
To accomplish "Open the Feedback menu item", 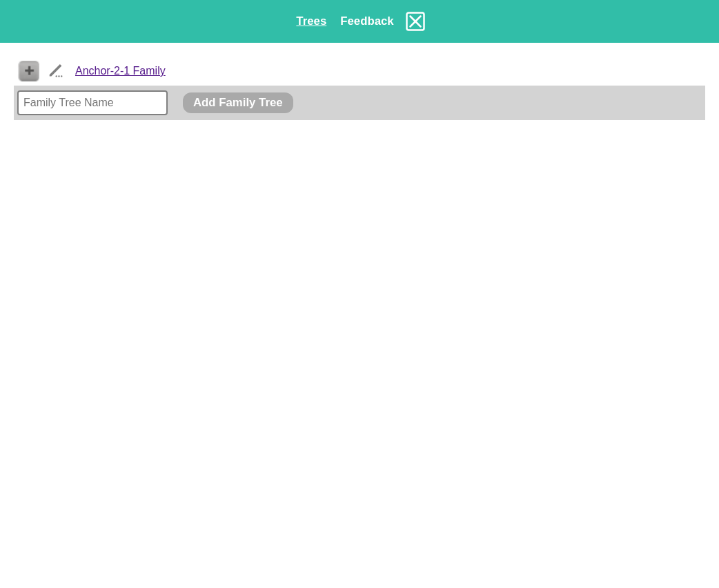I will click(x=366, y=21).
